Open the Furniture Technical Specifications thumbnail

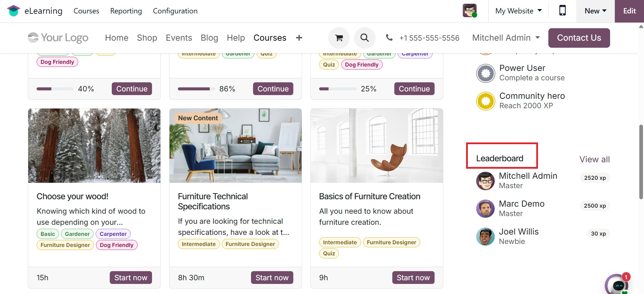point(236,145)
